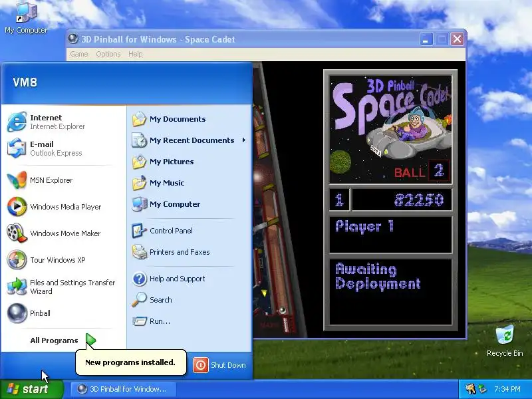Close the 3D Pinball window
Viewport: 532px width, 399px height.
point(457,39)
